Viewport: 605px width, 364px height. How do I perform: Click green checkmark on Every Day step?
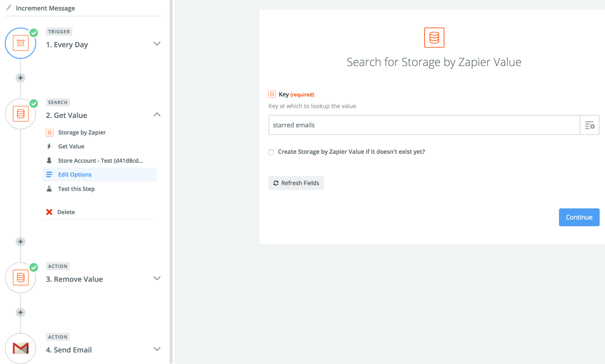point(34,33)
